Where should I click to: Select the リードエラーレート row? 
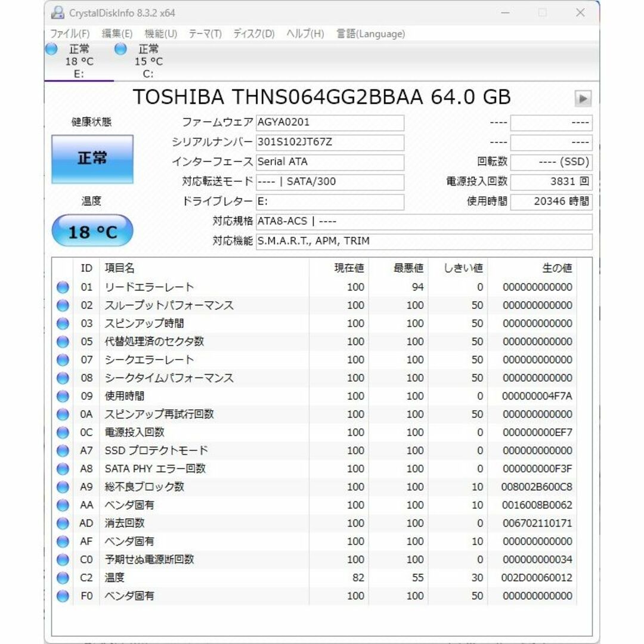[315, 287]
